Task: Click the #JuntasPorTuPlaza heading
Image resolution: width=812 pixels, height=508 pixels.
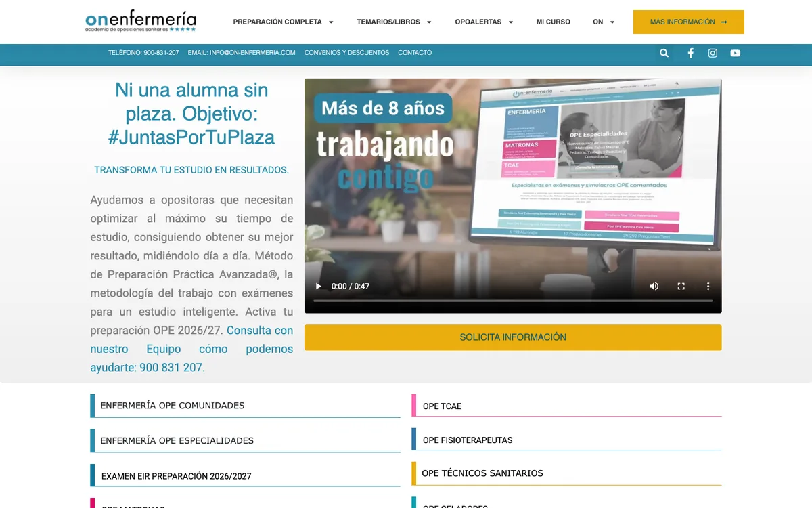Action: (x=191, y=137)
